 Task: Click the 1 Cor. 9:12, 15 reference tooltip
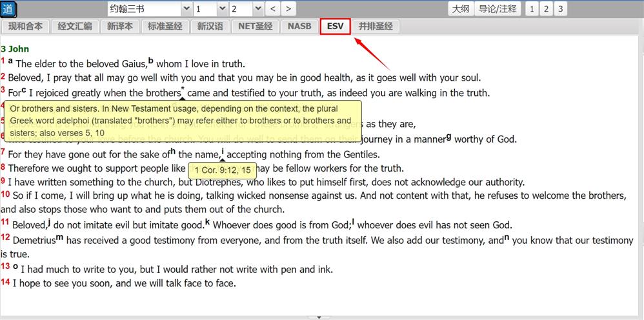223,170
